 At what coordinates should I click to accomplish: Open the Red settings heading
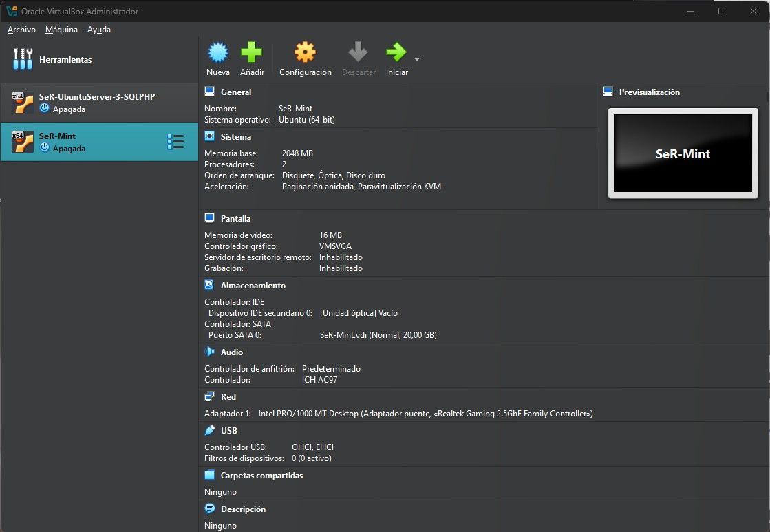click(228, 397)
